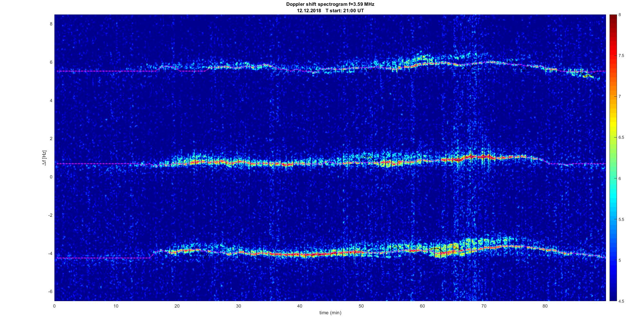Click time-axis tick label 60
The image size is (644, 323).
422,306
